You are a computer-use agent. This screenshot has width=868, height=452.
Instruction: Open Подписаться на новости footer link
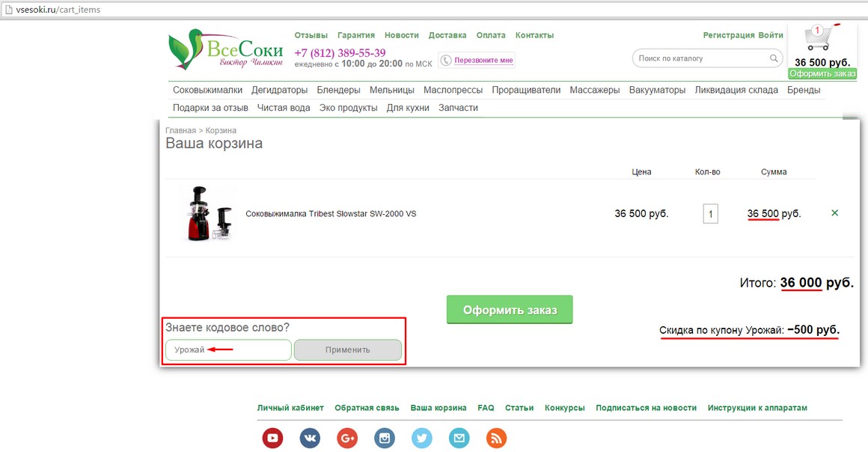646,408
